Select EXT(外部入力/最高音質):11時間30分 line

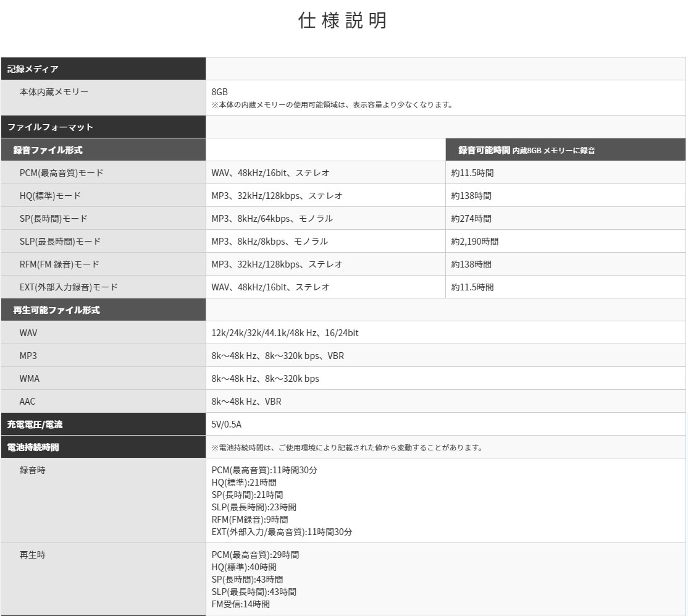tap(282, 532)
